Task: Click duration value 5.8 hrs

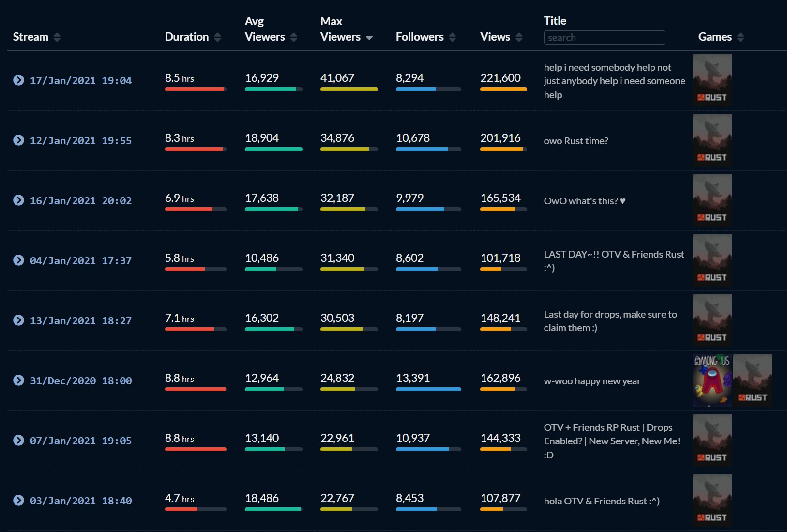Action: 180,258
